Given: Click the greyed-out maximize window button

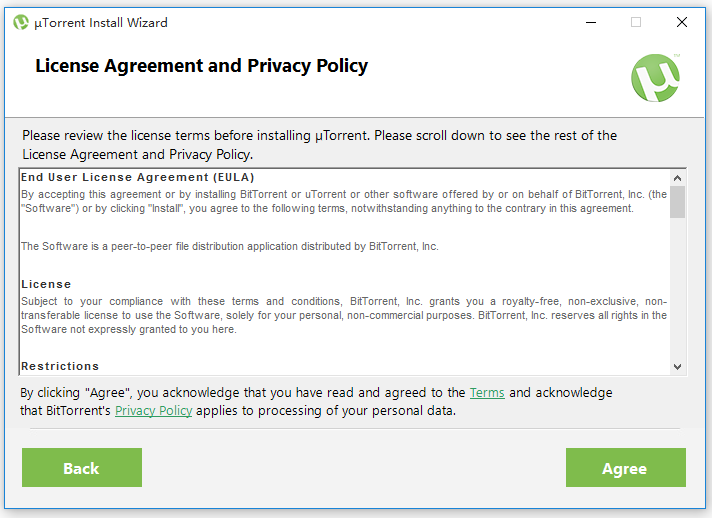Looking at the screenshot, I should 636,22.
